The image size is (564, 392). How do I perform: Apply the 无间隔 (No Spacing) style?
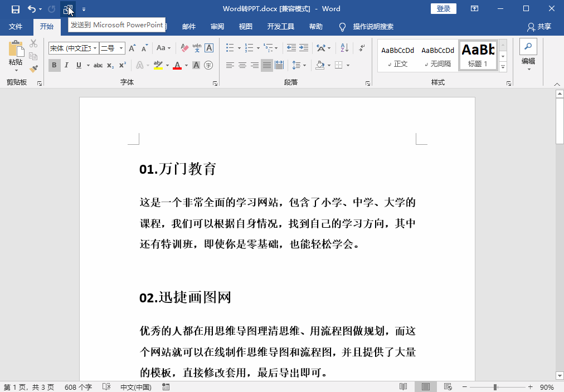coord(437,55)
